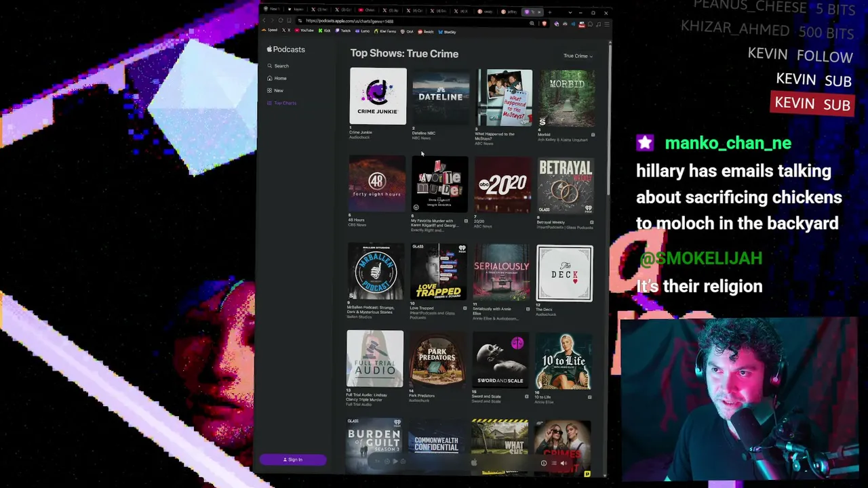Switch to the Jeffrey browser tab
This screenshot has height=488, width=868.
[x=510, y=12]
